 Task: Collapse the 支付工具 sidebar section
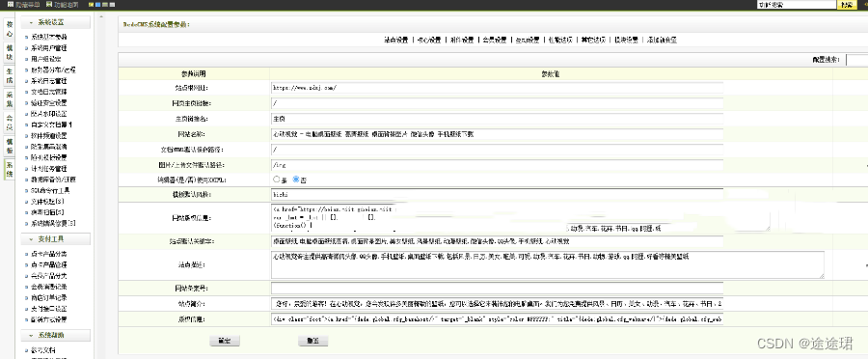(x=55, y=239)
